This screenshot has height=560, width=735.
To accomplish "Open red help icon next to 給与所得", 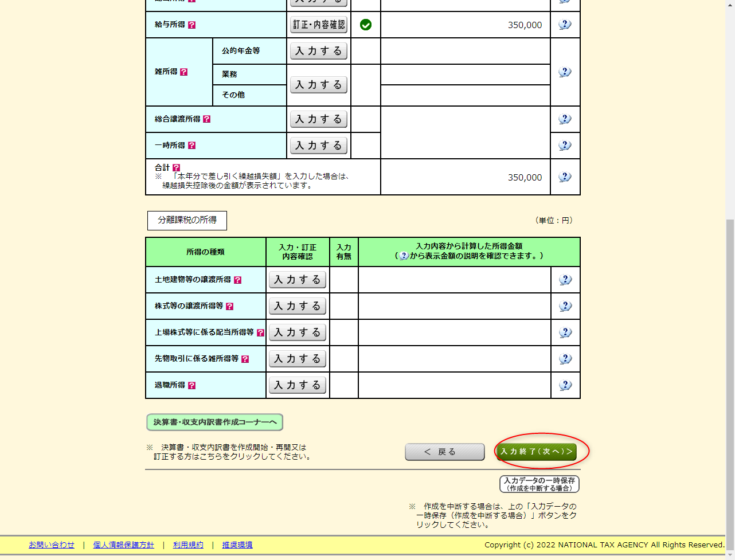I will [191, 25].
